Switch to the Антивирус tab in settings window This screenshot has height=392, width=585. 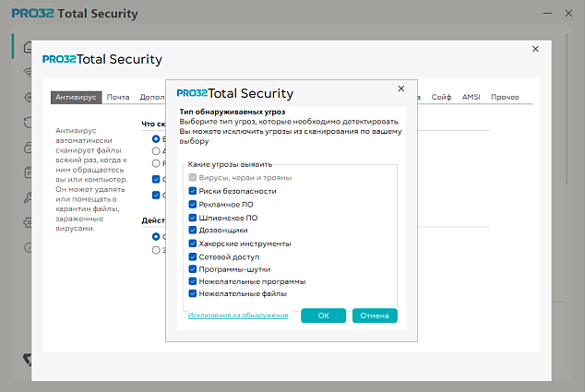coord(76,98)
